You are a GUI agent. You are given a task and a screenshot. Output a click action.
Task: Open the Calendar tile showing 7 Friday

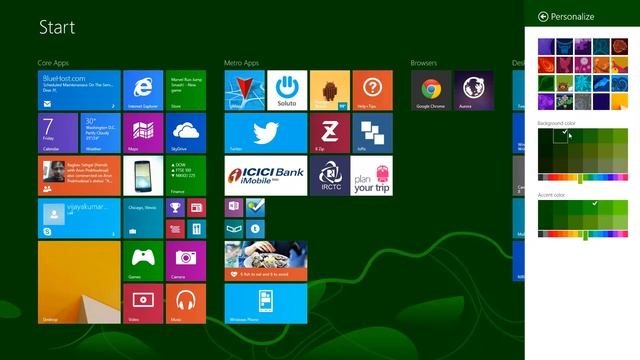[x=58, y=133]
